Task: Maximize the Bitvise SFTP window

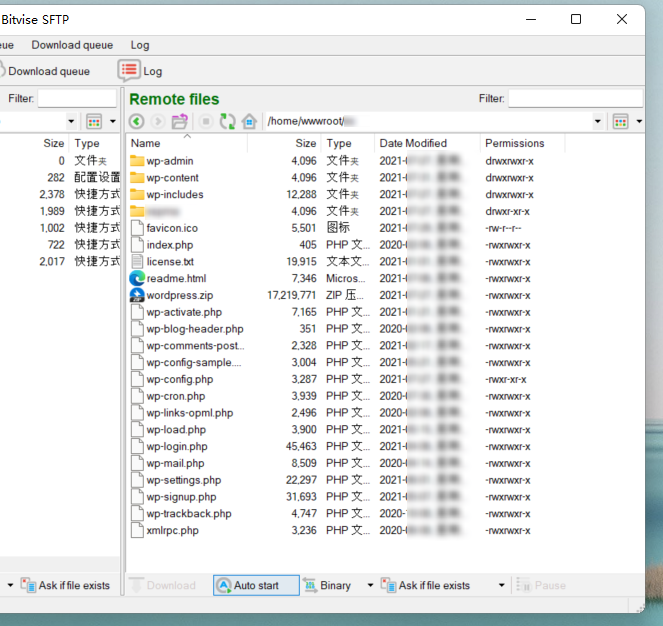Action: pyautogui.click(x=575, y=19)
